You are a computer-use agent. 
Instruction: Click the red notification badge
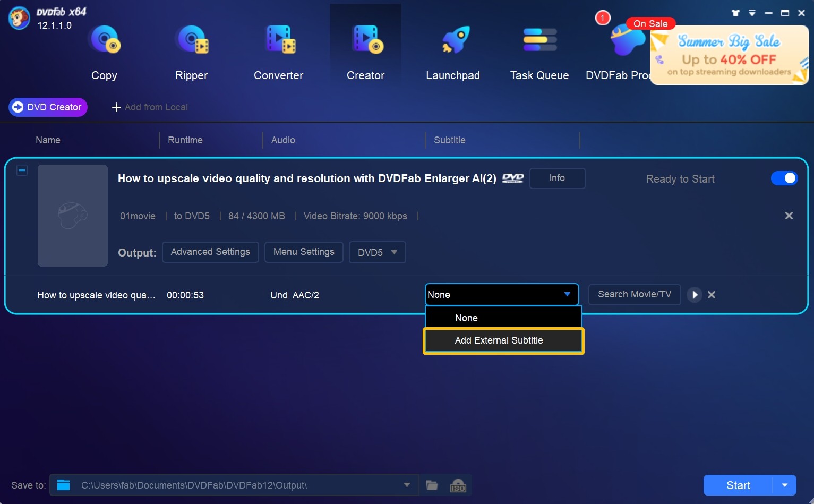(603, 18)
